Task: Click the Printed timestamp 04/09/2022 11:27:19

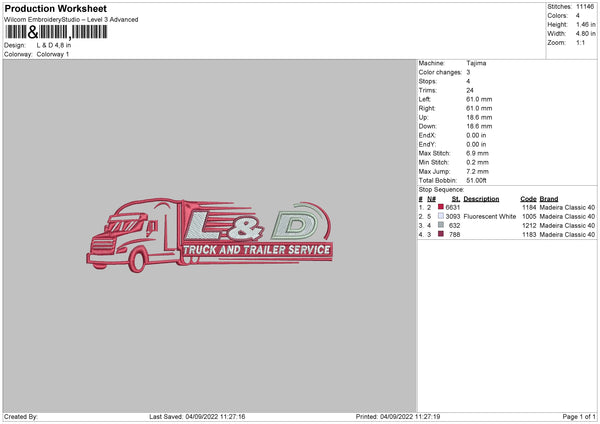Action: 410,417
